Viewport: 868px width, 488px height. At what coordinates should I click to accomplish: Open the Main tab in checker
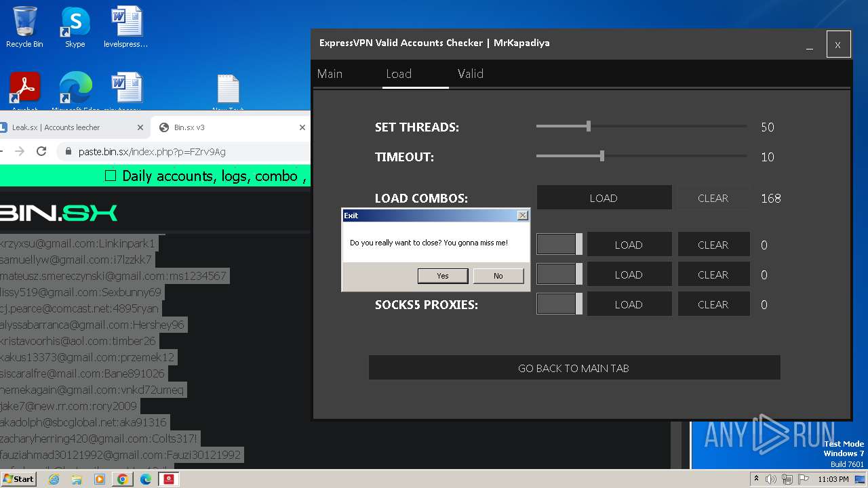(330, 74)
